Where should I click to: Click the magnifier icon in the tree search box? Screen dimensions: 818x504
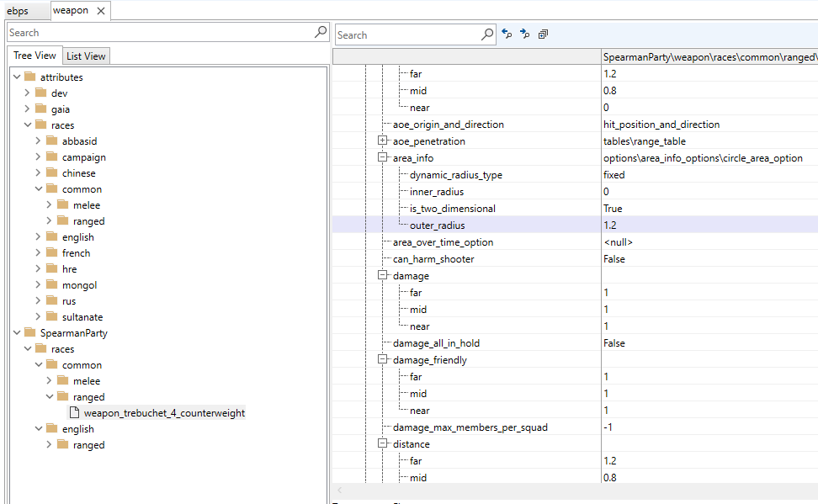(321, 32)
